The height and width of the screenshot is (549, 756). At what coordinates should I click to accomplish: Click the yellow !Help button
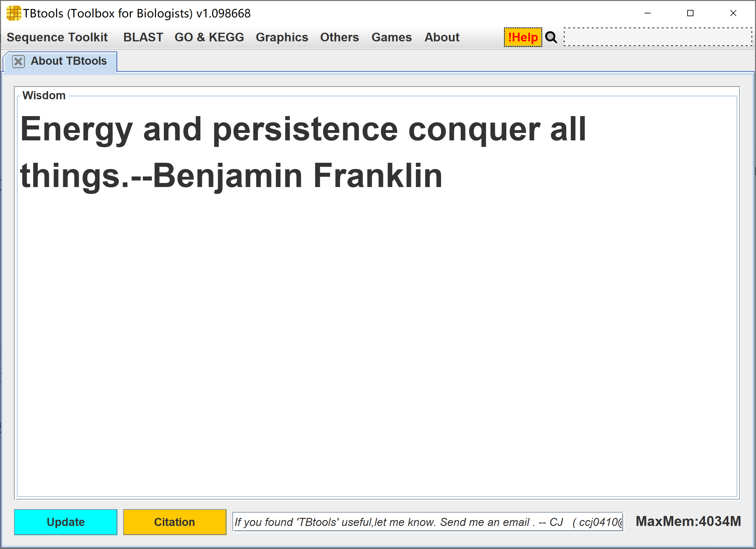point(523,37)
